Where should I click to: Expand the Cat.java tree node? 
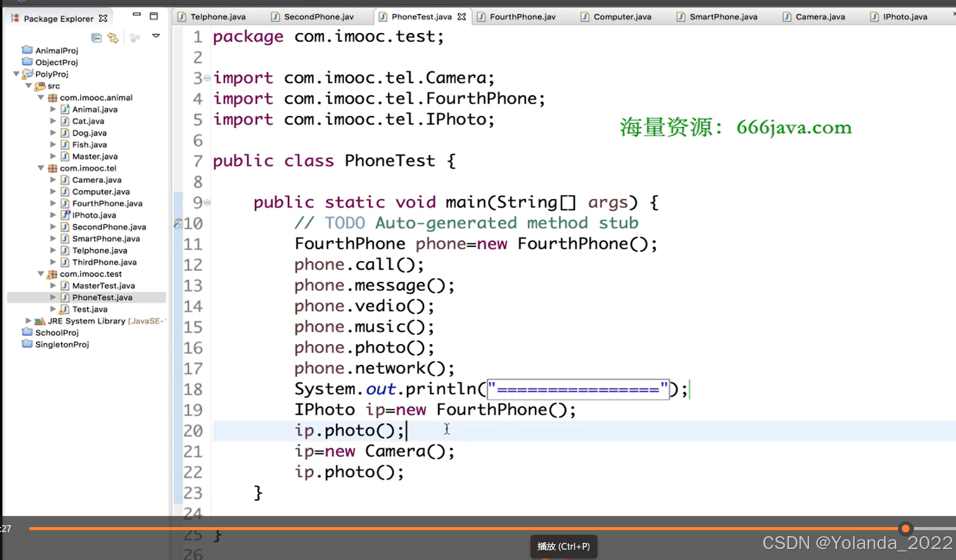(53, 121)
